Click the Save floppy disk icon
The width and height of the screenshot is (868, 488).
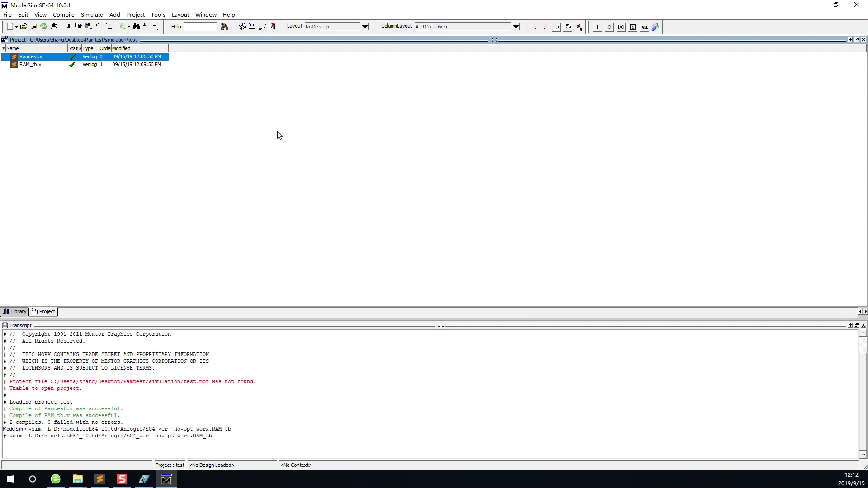tap(34, 27)
